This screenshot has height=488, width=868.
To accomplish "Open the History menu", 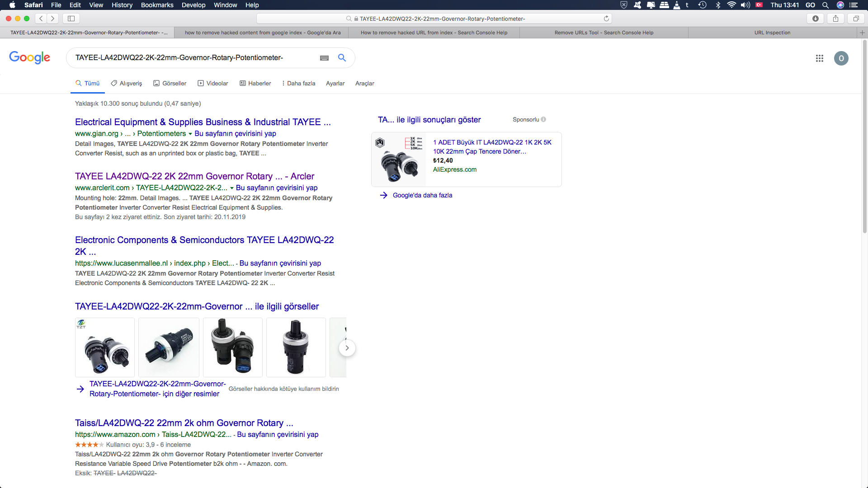I will click(122, 5).
